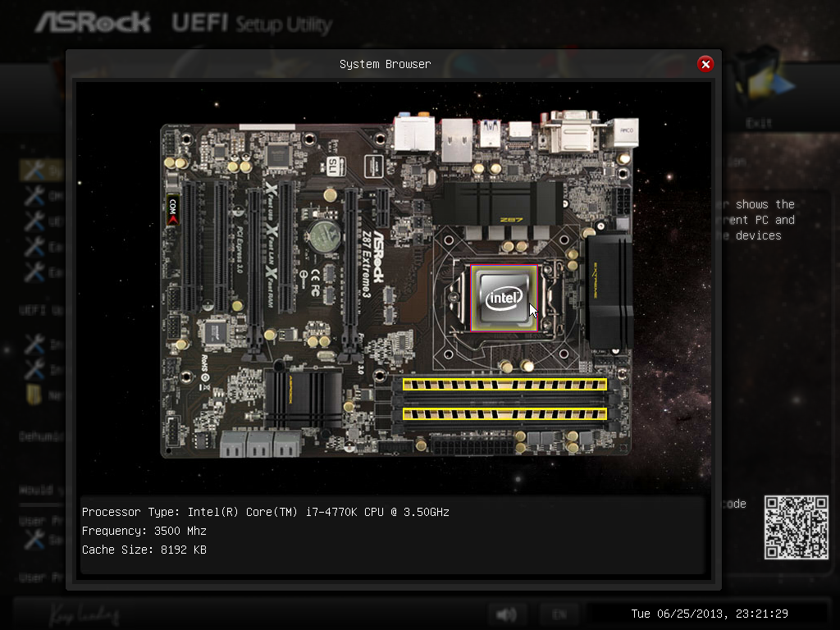Select the ASRock chipset heatsink near SATA ports
The width and height of the screenshot is (840, 630).
click(x=304, y=399)
